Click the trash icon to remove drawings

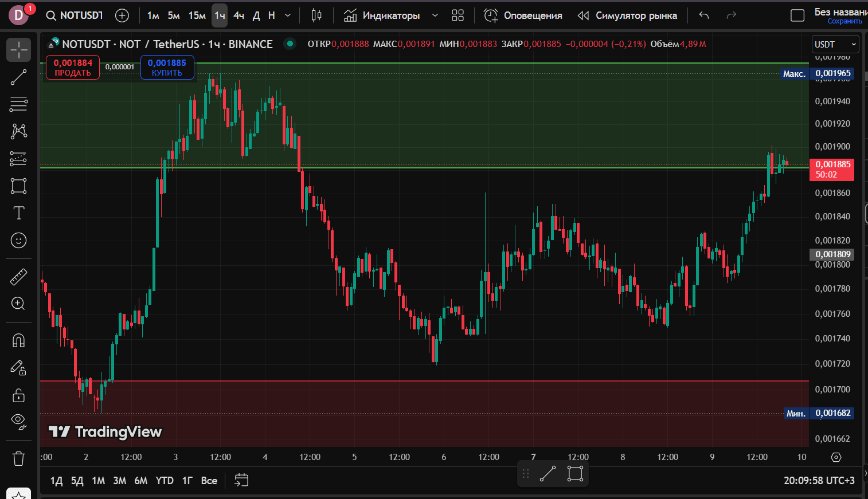18,458
